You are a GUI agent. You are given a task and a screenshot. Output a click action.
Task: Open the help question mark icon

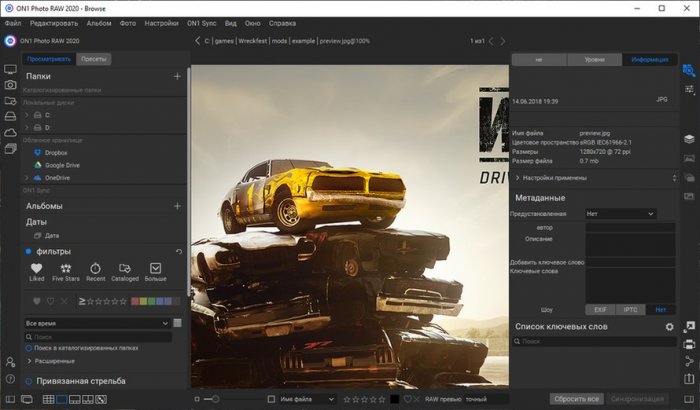point(10,379)
